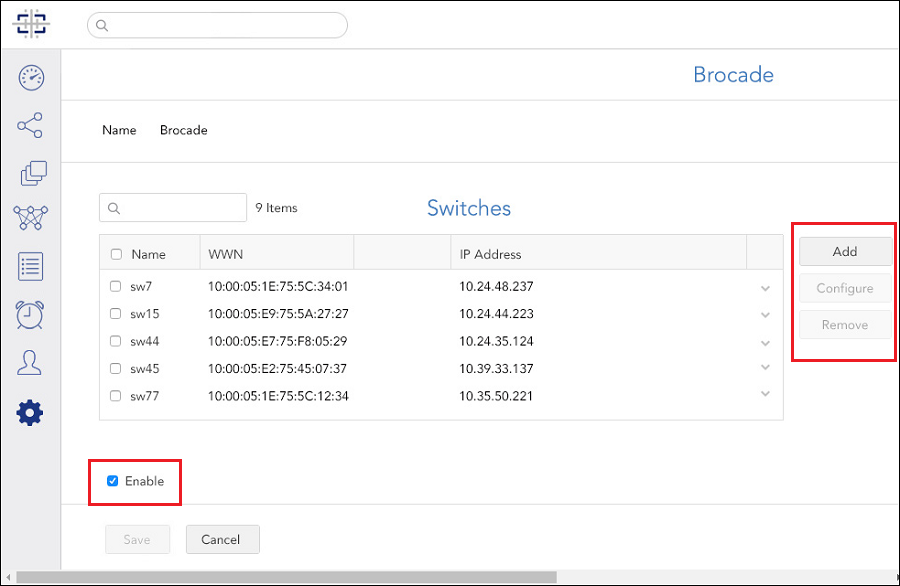Toggle the Enable checkbox
The image size is (900, 586).
coord(112,481)
